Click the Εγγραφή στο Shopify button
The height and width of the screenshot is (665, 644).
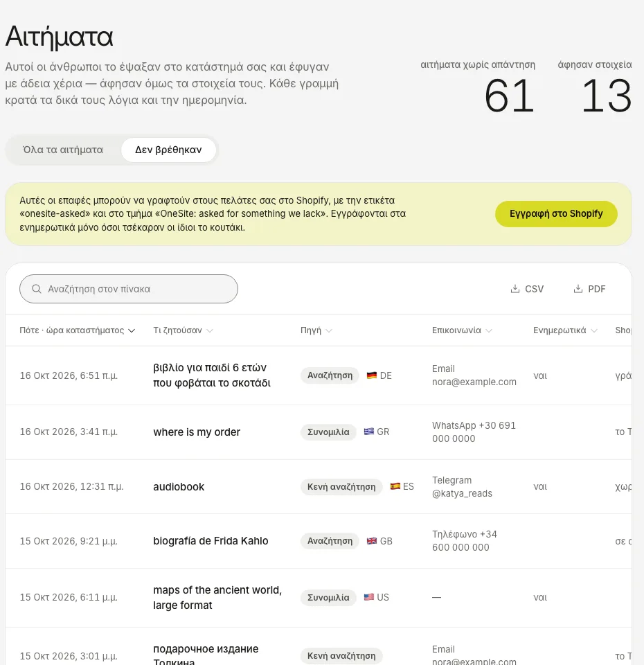pos(556,214)
